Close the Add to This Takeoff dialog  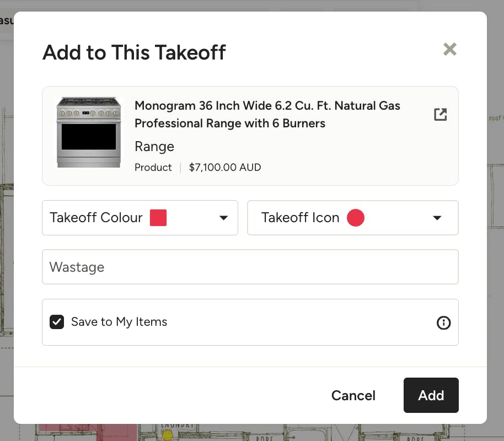click(449, 49)
